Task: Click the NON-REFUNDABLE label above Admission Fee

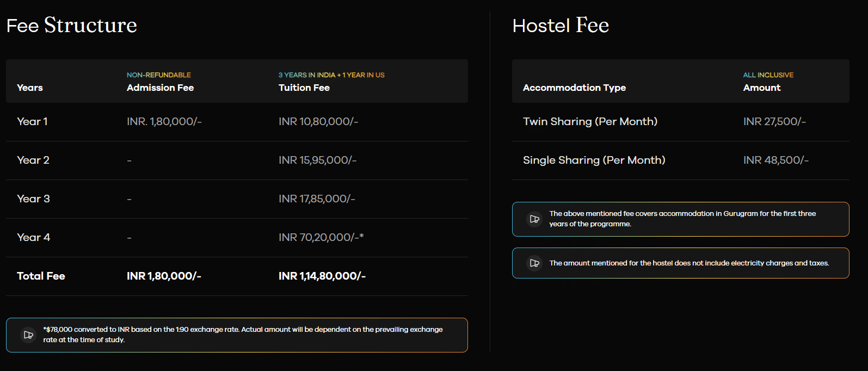Action: pos(158,75)
